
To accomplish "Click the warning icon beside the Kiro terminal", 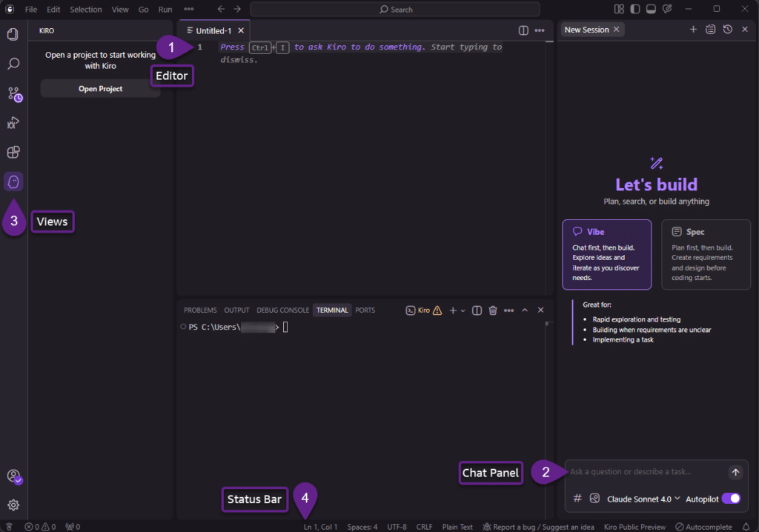I will click(x=437, y=310).
